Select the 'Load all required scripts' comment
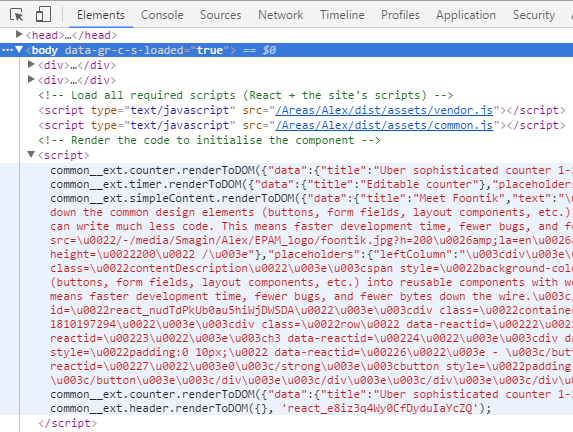The image size is (573, 432). pyautogui.click(x=246, y=95)
